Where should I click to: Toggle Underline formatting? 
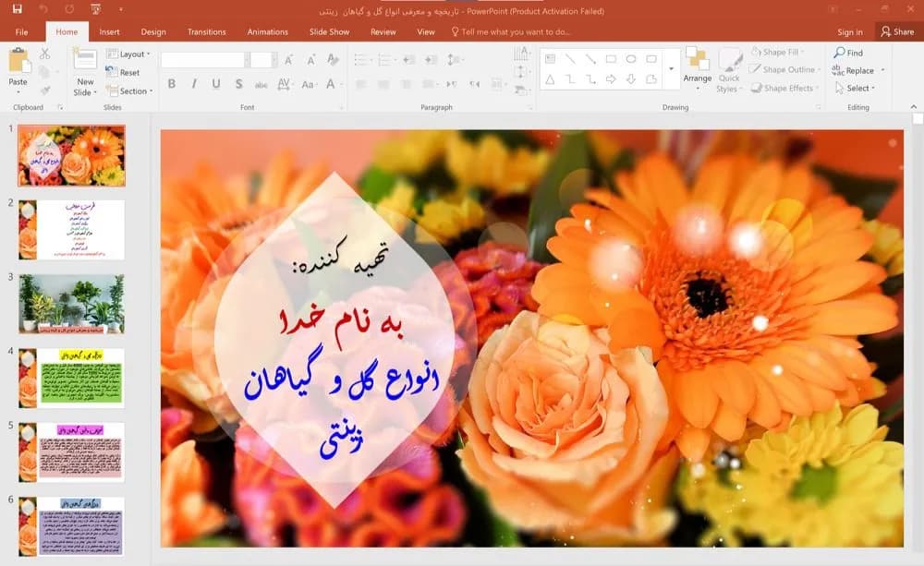pyautogui.click(x=216, y=84)
